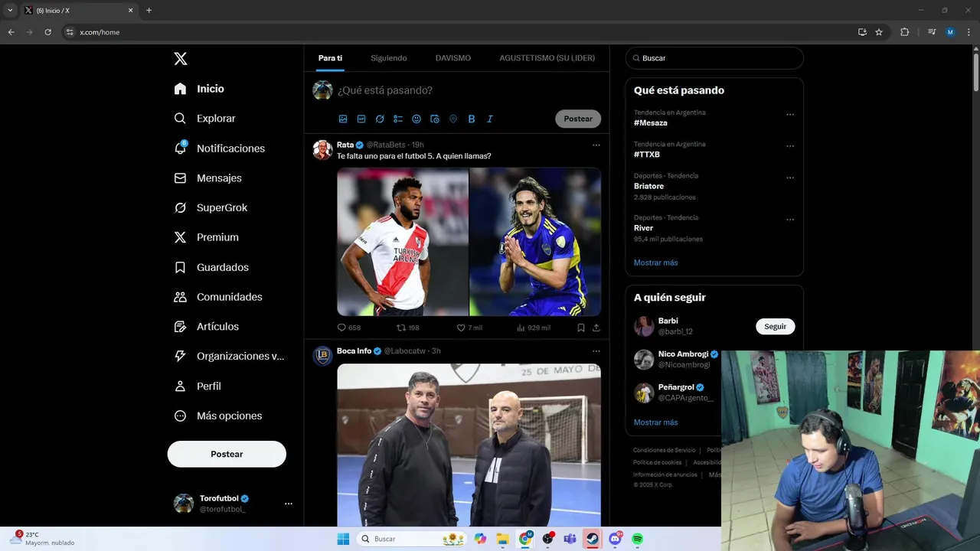
Task: Open Notificaciones in the sidebar
Action: [x=219, y=148]
